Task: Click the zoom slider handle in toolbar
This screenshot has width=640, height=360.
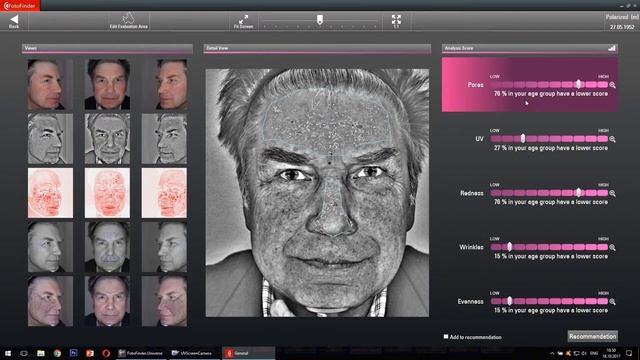Action: click(x=320, y=19)
